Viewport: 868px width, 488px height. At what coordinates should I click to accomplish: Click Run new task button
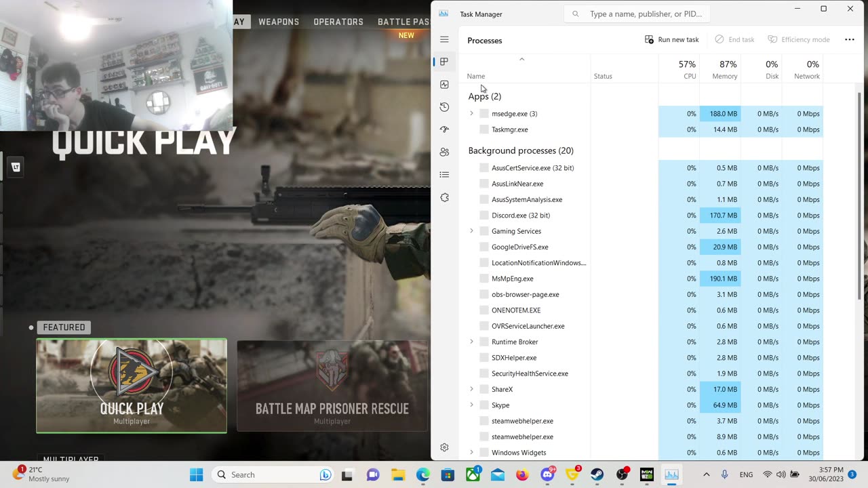(671, 39)
